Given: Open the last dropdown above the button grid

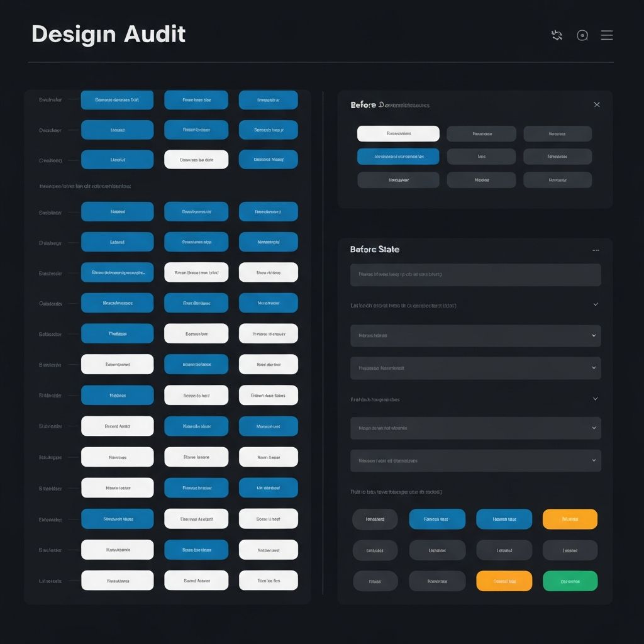Looking at the screenshot, I should tap(475, 460).
